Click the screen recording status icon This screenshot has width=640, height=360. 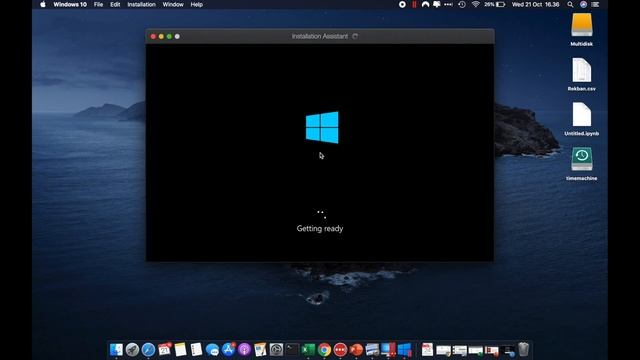coord(402,4)
